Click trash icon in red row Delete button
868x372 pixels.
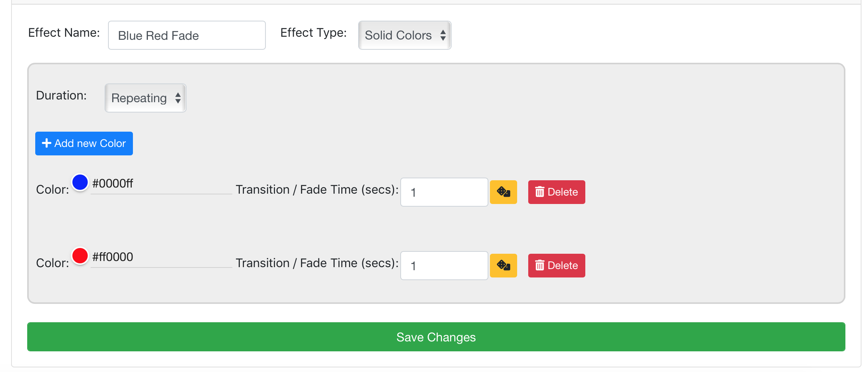click(x=539, y=265)
